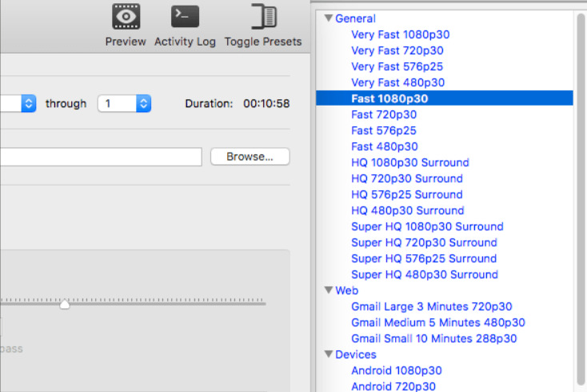Screen dimensions: 587x392
Task: Open the chapter end dropdown showing 1
Action: [124, 103]
